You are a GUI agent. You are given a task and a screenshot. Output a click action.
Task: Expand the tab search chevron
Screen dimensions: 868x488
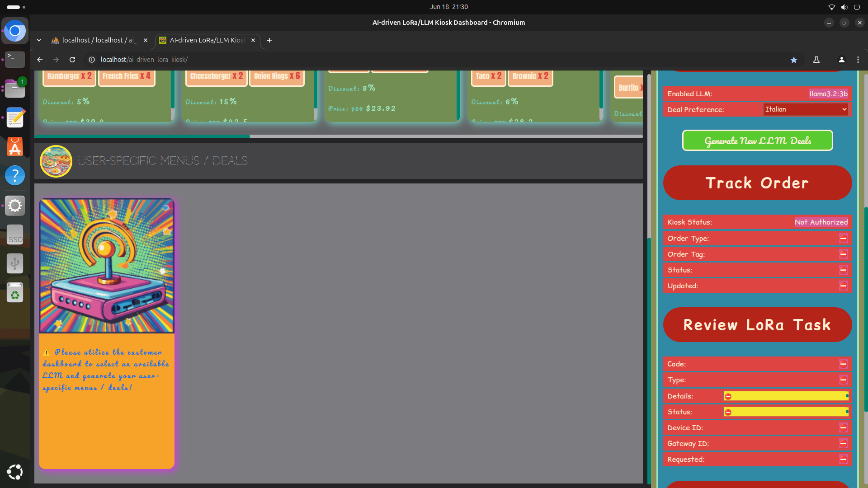pos(39,40)
